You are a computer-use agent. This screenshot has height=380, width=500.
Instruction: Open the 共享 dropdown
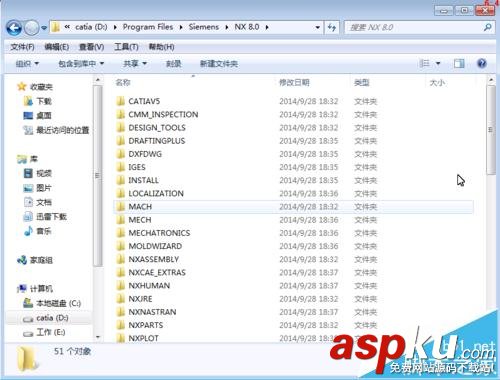coord(135,63)
